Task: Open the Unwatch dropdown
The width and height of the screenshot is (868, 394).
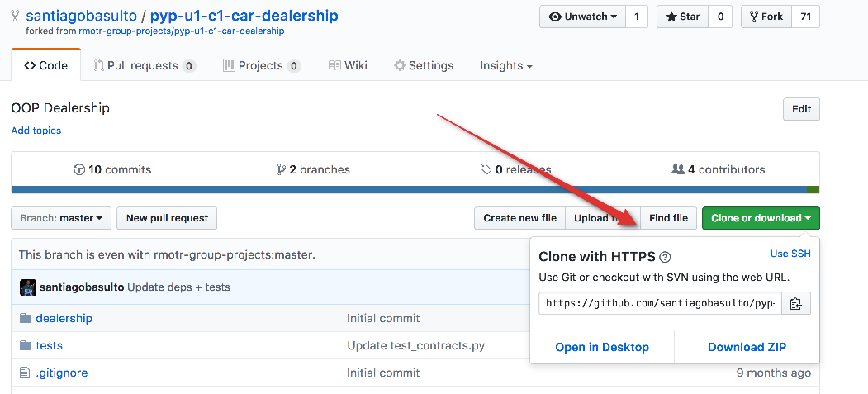Action: (582, 17)
